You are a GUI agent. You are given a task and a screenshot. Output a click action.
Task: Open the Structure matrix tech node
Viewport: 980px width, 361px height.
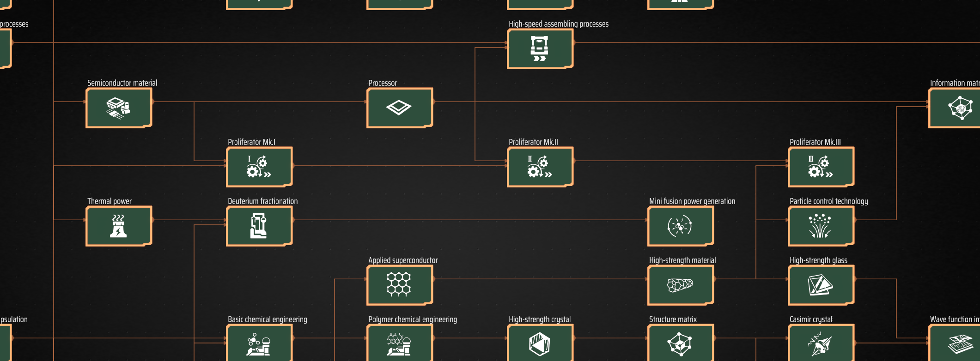[681, 343]
